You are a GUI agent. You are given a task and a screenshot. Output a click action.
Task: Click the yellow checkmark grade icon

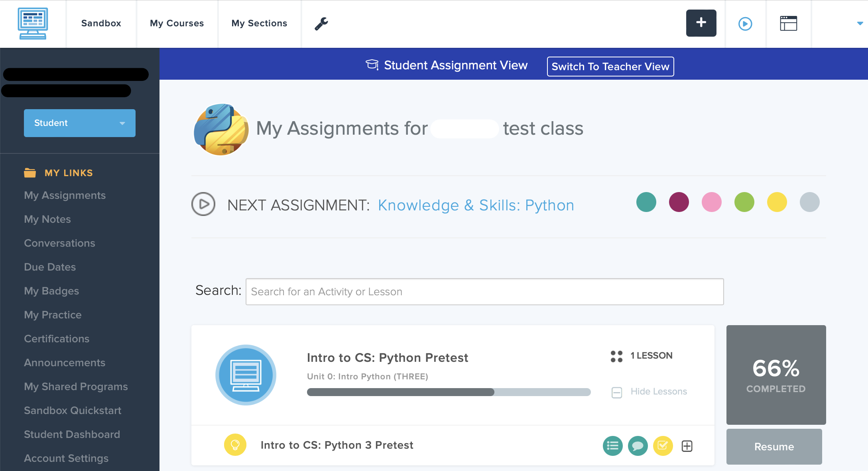(x=663, y=445)
